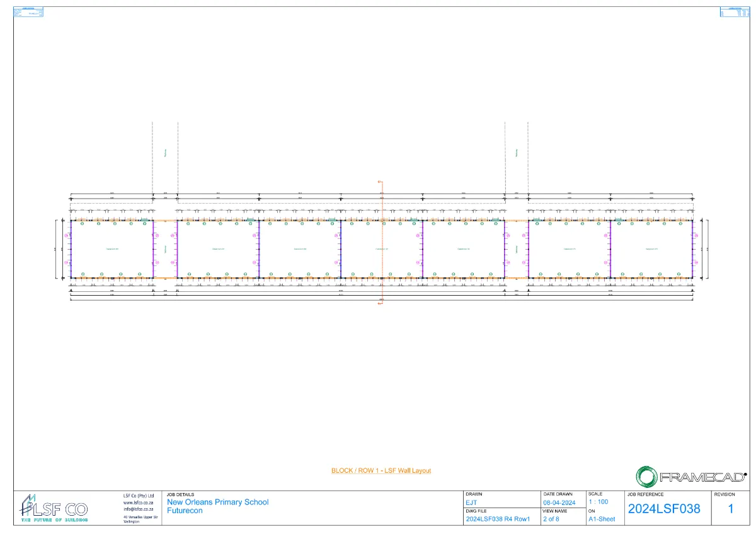Click the info@lsfco.co.za email address
This screenshot has height=534, width=756.
[139, 509]
